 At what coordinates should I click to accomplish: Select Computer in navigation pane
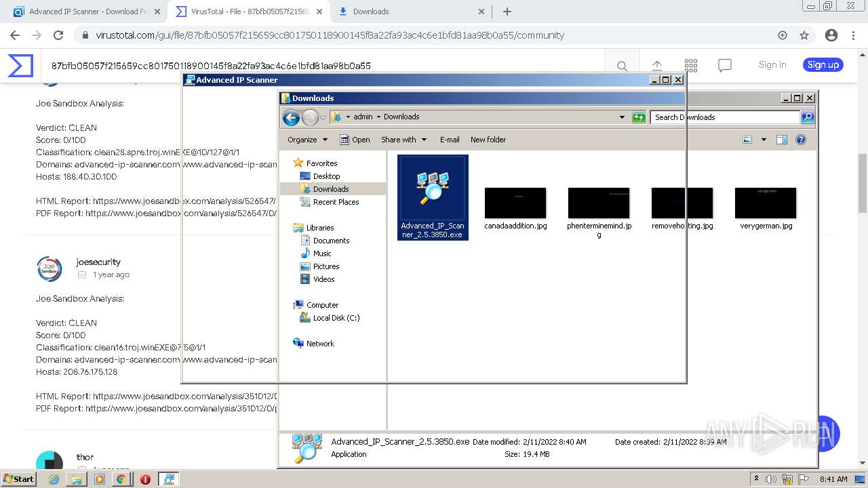coord(322,305)
